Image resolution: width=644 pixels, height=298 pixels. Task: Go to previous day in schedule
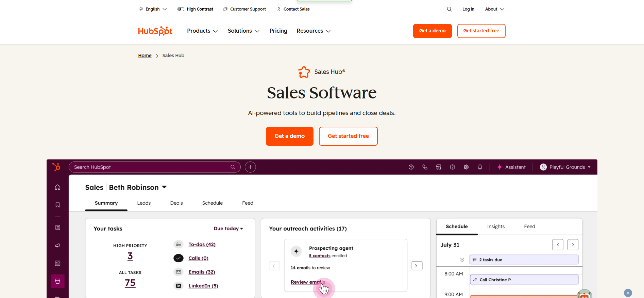coord(558,245)
